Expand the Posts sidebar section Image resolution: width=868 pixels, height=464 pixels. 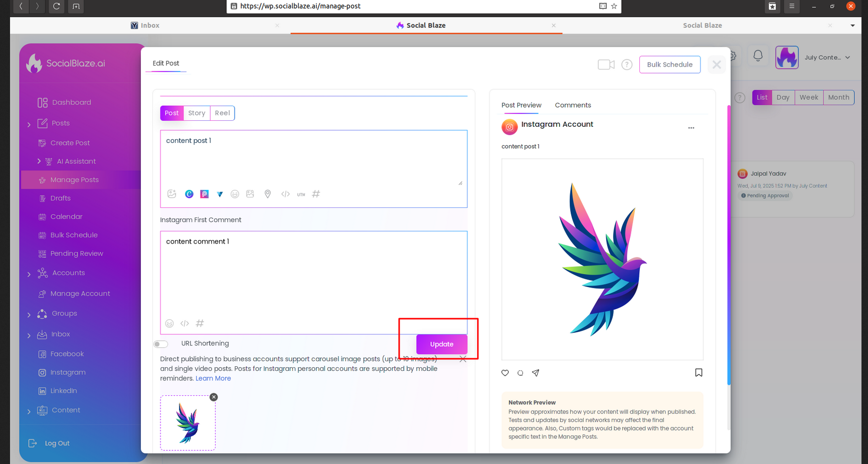(29, 124)
